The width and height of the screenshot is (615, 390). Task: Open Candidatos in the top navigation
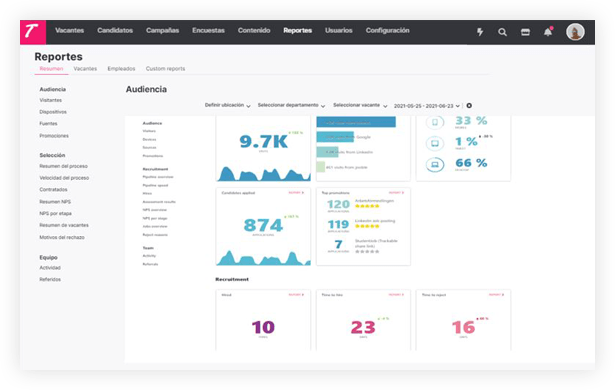pyautogui.click(x=115, y=30)
